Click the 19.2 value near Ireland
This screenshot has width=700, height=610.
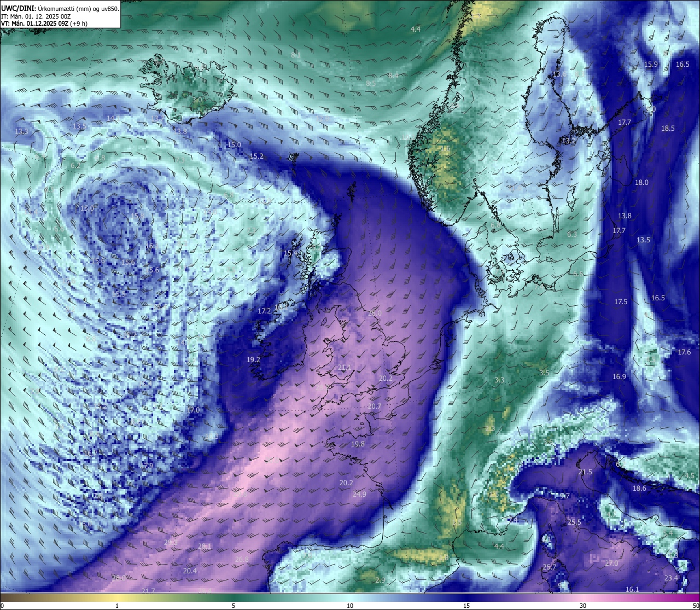(253, 360)
